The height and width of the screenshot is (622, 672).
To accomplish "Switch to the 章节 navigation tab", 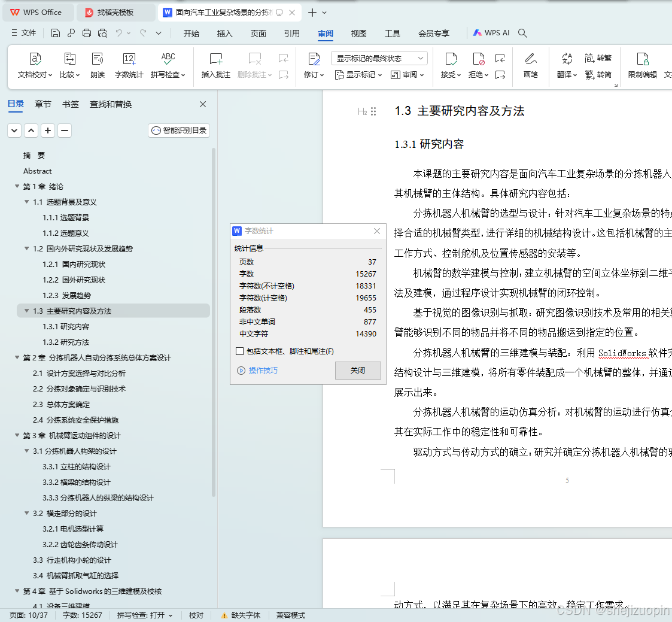I will point(43,104).
